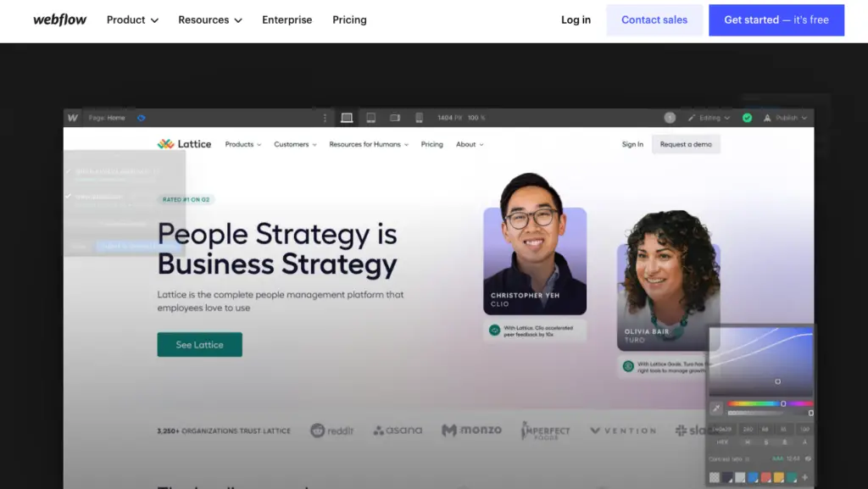Select the yellow color swatch
Screen dimensions: 868x489
pos(779,477)
